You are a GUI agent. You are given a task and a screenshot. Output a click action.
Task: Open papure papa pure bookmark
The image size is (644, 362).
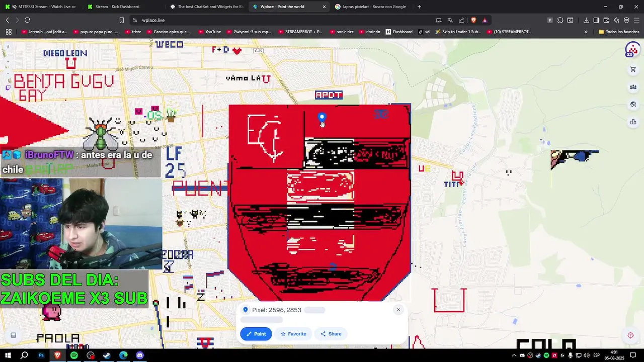pos(96,32)
